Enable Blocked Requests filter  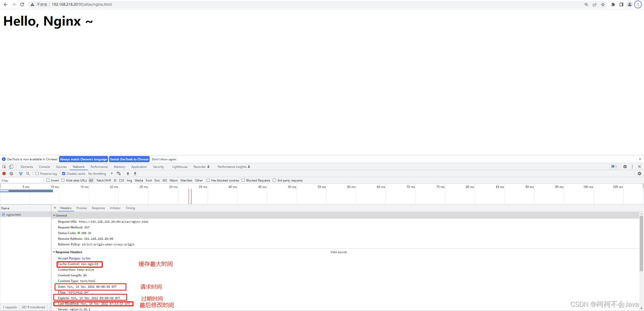[243, 180]
